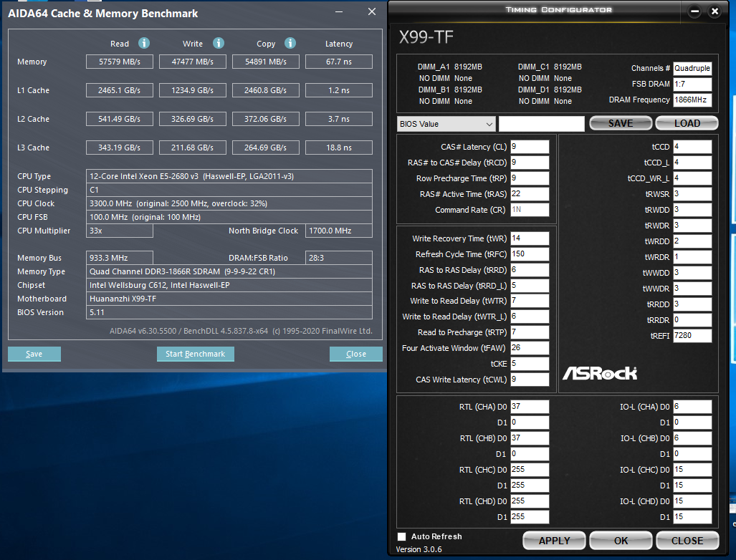
Task: Click the tRWDD value field
Action: click(692, 210)
